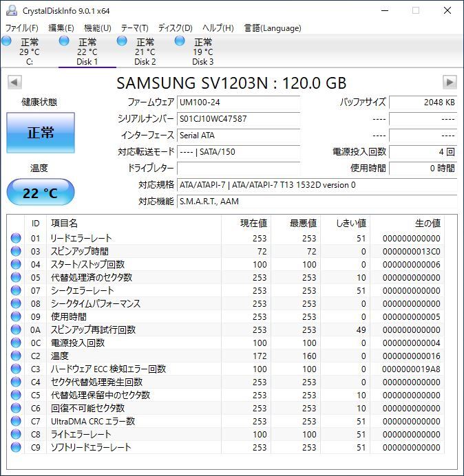Click current value 172 in 温度 row
Image resolution: width=464 pixels, height=476 pixels.
(x=260, y=356)
